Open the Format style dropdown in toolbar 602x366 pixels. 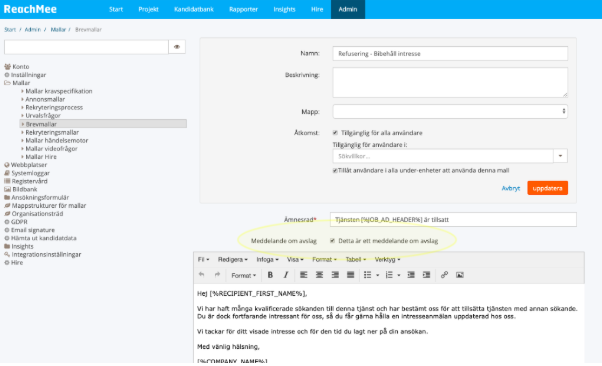click(243, 275)
